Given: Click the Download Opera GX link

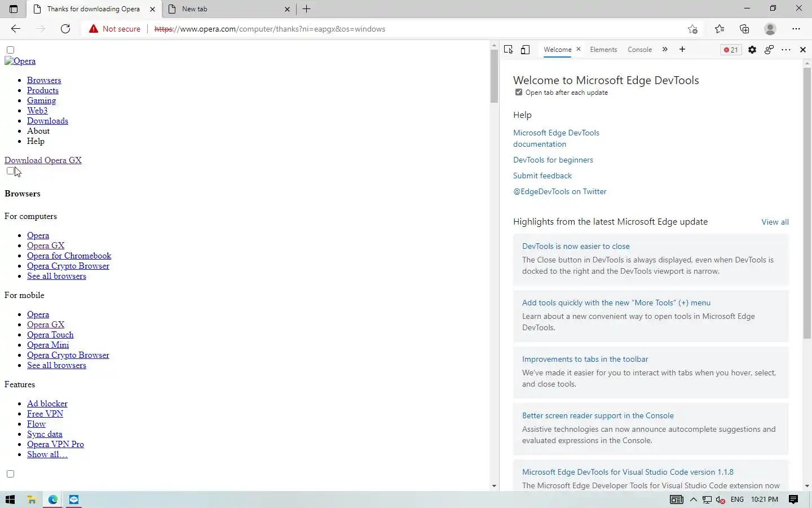Looking at the screenshot, I should (x=43, y=160).
